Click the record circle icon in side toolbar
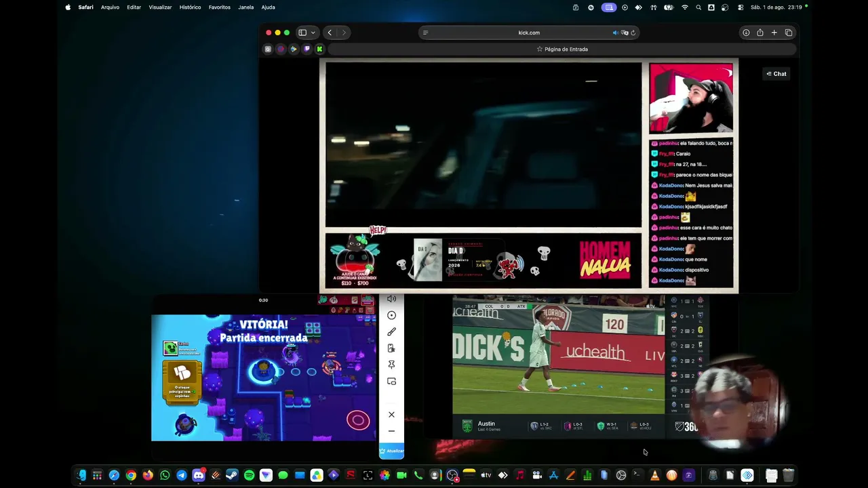The height and width of the screenshot is (488, 868). coord(391,315)
